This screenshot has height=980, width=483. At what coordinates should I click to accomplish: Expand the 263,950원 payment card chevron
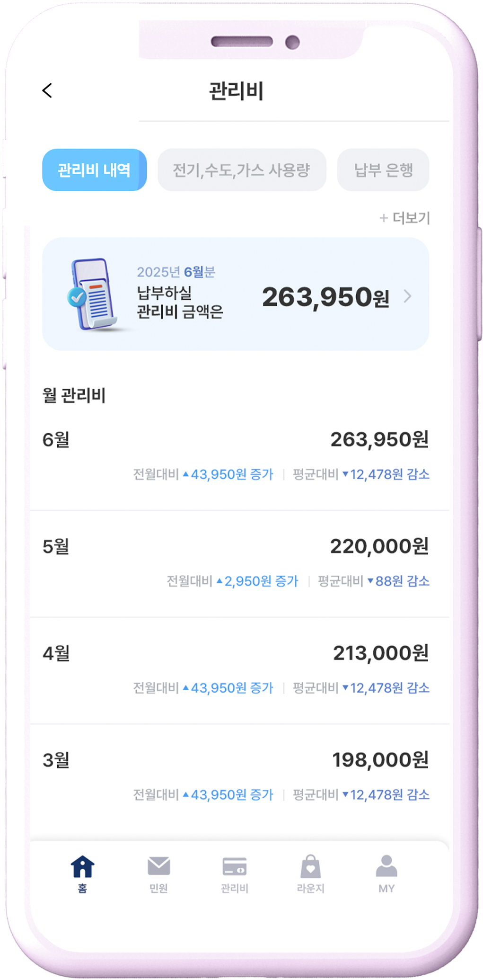pos(408,296)
